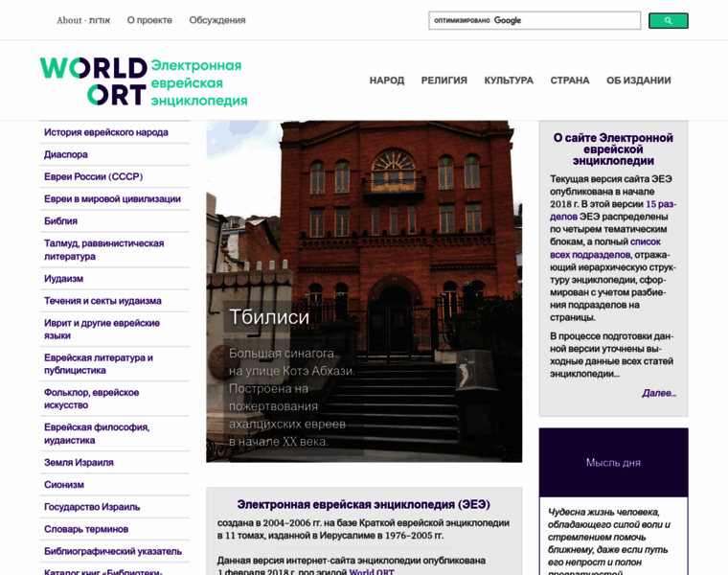
Task: Open the About link in top bar
Action: 83,20
